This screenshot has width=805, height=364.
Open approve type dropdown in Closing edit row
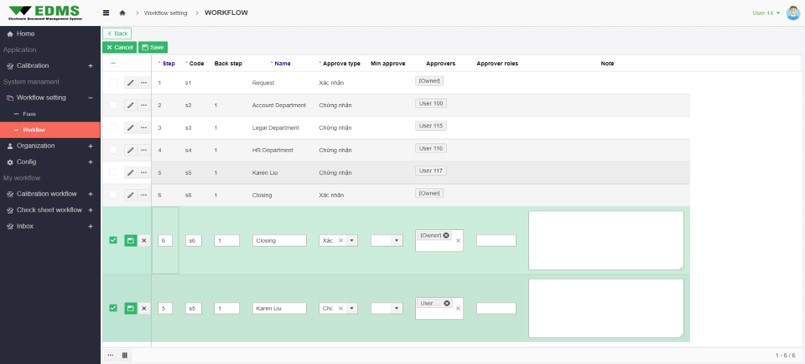tap(352, 240)
